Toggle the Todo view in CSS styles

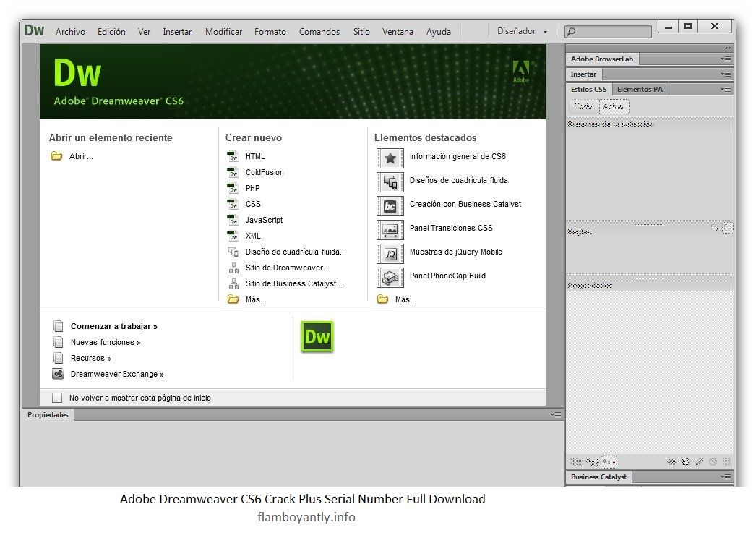[x=583, y=106]
